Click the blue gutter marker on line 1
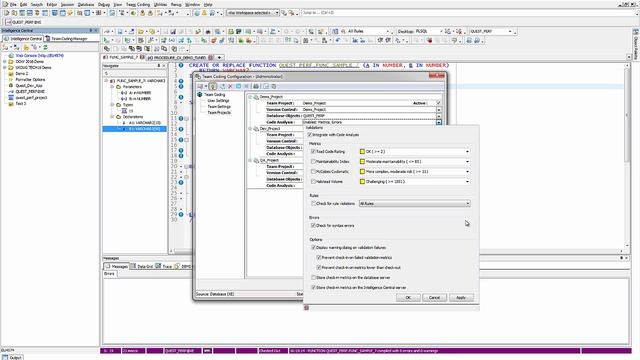 [x=181, y=65]
